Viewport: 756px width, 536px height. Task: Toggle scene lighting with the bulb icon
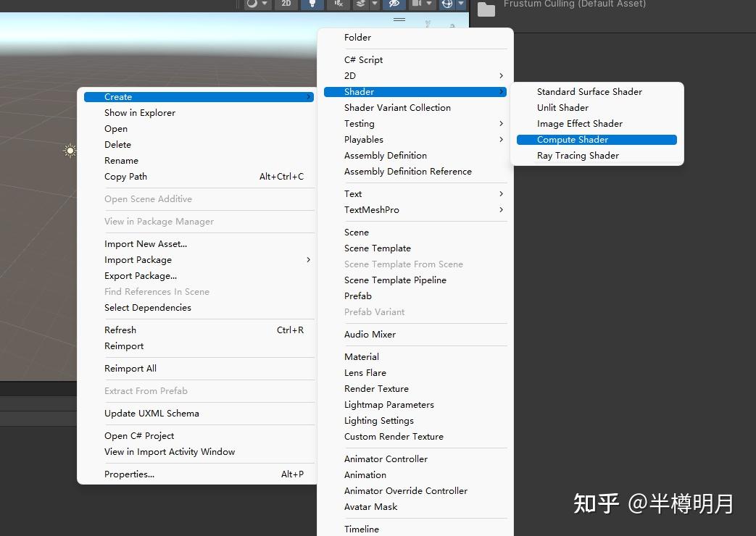(312, 4)
